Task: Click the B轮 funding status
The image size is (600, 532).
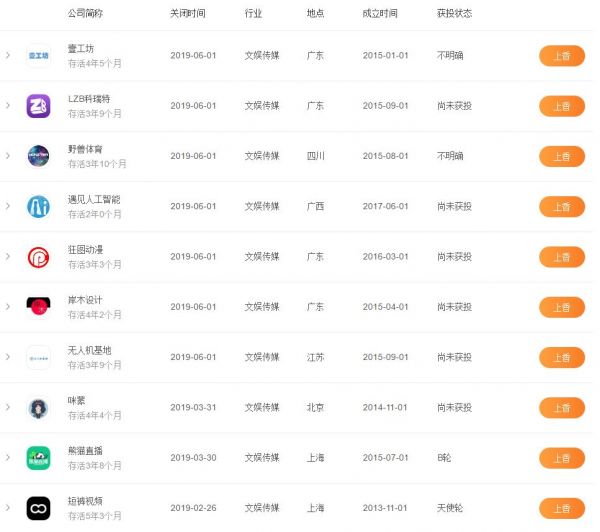Action: coord(444,457)
